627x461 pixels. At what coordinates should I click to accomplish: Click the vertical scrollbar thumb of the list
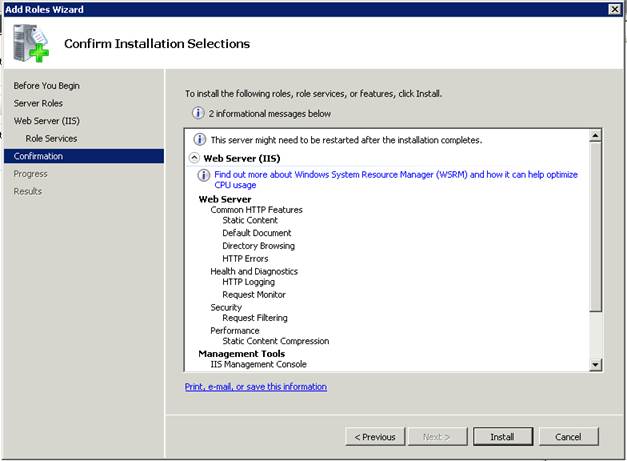click(595, 226)
